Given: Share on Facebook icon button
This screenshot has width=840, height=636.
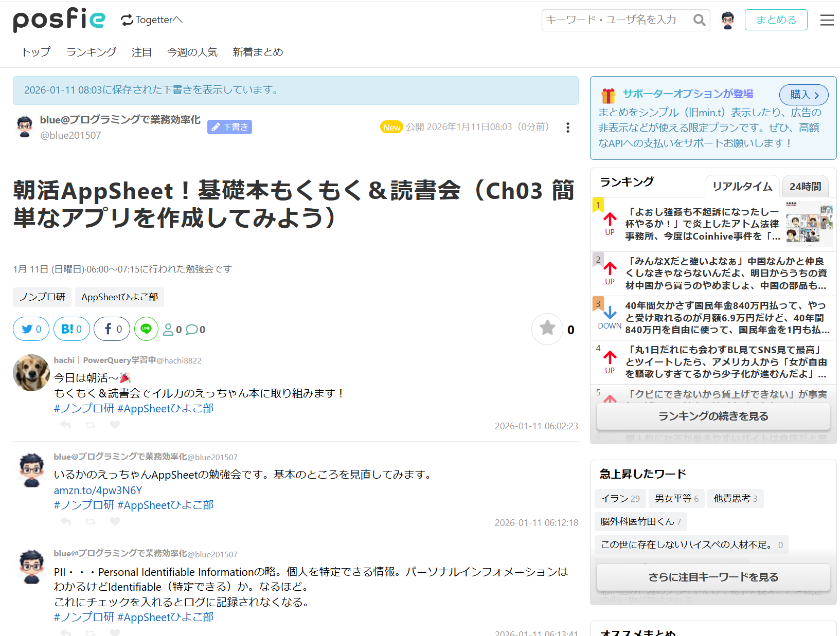Looking at the screenshot, I should pyautogui.click(x=112, y=329).
